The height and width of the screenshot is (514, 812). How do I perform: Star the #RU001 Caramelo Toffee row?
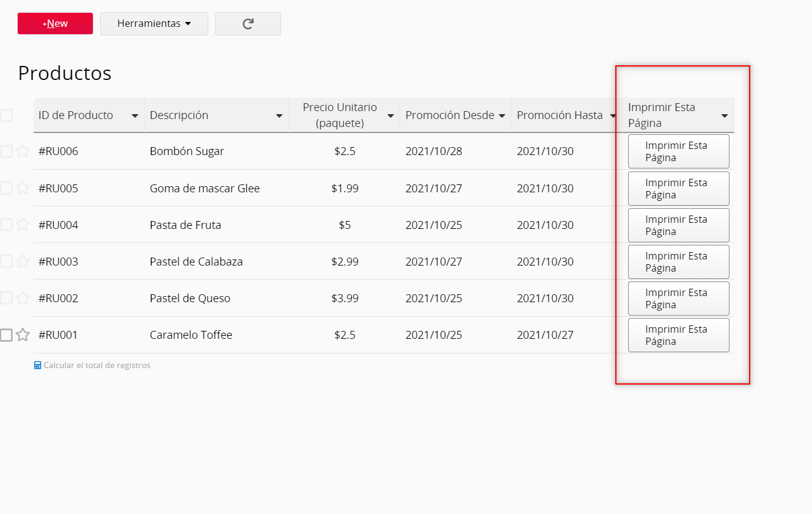(23, 335)
